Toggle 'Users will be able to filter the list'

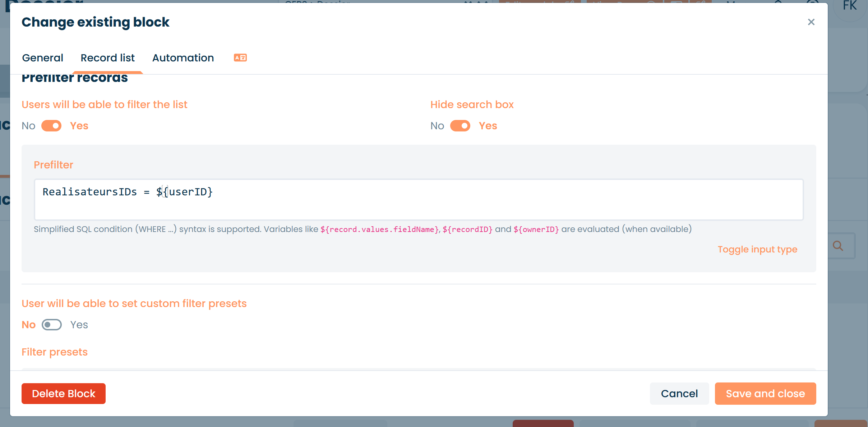click(51, 126)
